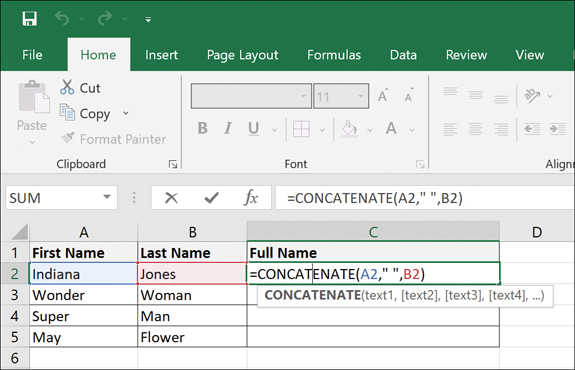
Task: Click the Paste clipboard icon
Action: coord(33,96)
